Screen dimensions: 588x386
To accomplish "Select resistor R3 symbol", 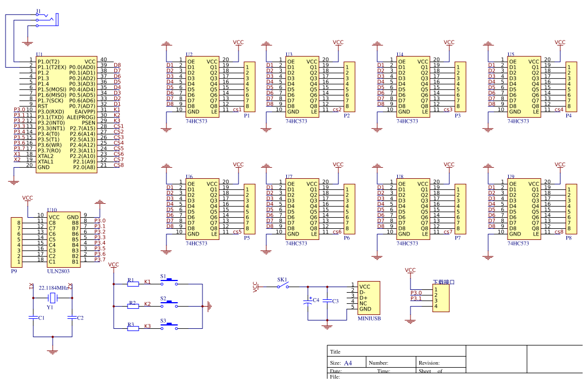I will (x=133, y=329).
